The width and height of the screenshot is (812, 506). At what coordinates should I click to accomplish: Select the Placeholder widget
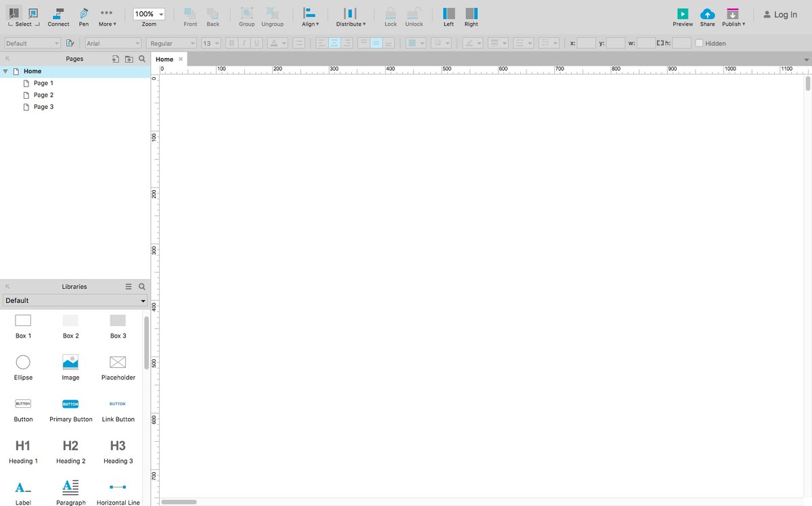tap(118, 368)
